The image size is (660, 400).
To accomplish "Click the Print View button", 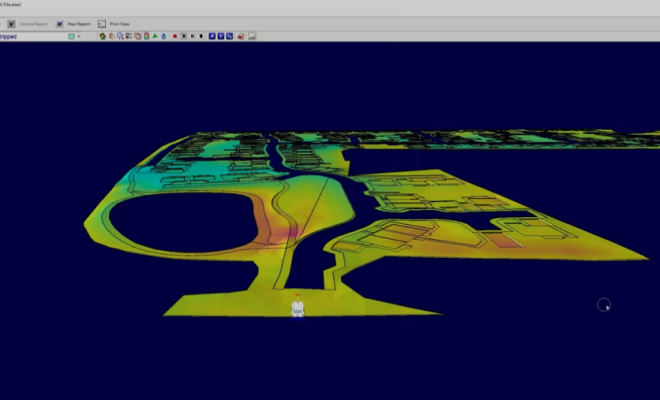I will [x=120, y=24].
